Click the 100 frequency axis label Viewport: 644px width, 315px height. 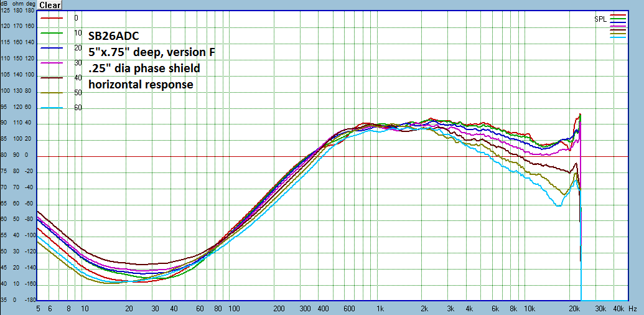234,308
